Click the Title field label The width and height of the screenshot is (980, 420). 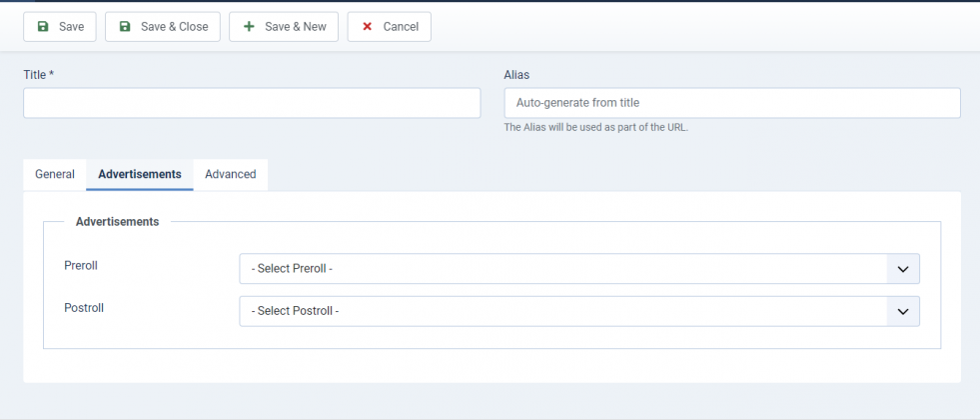38,75
